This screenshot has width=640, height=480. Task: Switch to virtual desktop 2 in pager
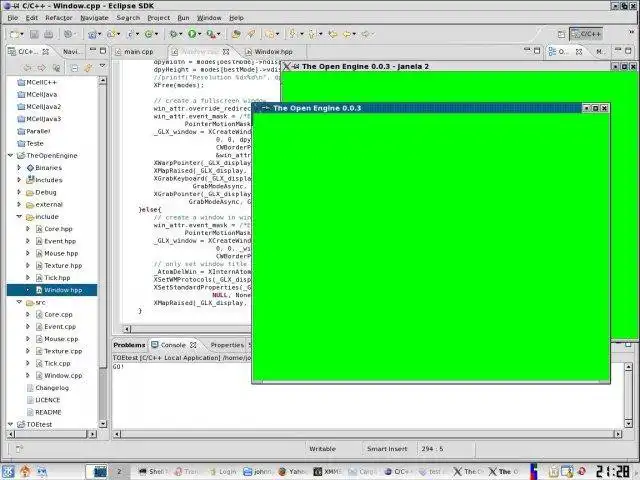119,471
